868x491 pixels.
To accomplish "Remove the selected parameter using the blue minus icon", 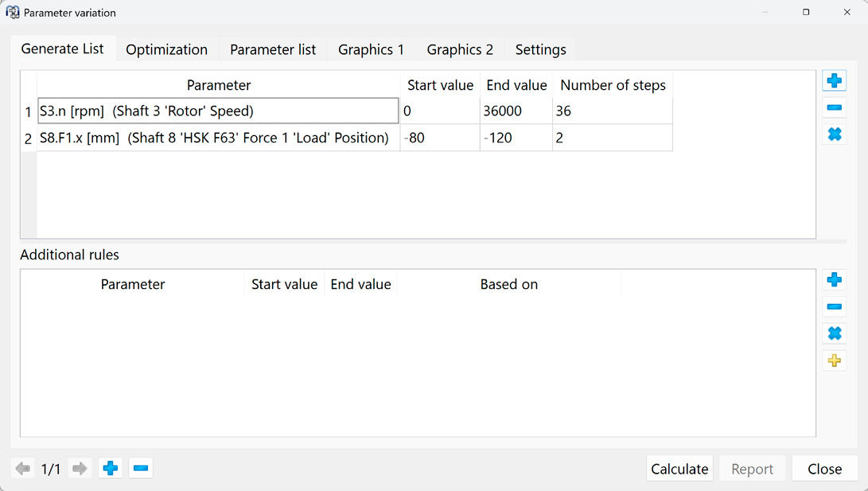I will 834,107.
